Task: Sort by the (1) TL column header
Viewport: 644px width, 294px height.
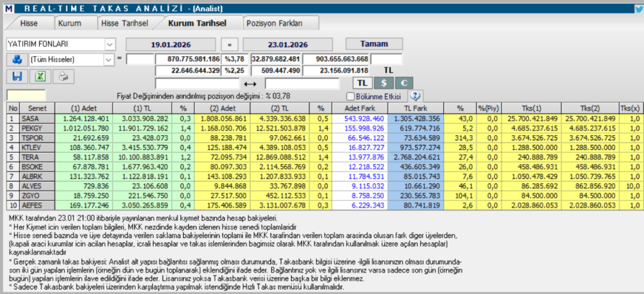Action: [x=142, y=108]
